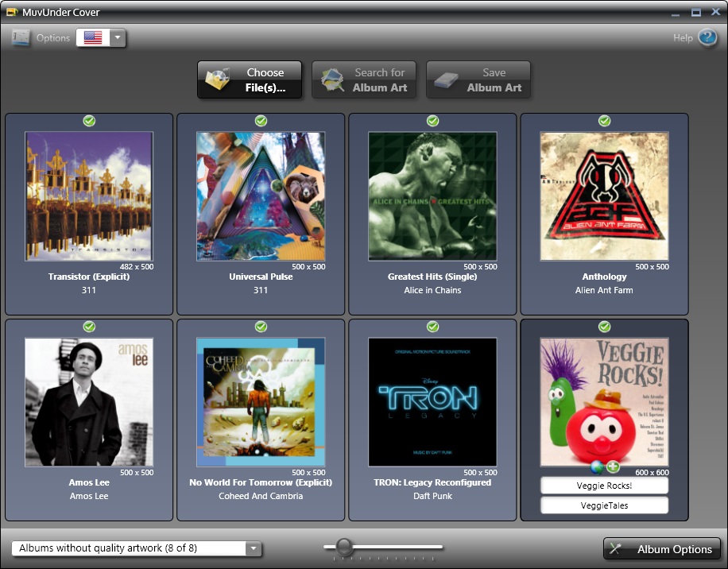Toggle the checkmark above TRON: Legacy album
The height and width of the screenshot is (569, 728).
pos(432,327)
